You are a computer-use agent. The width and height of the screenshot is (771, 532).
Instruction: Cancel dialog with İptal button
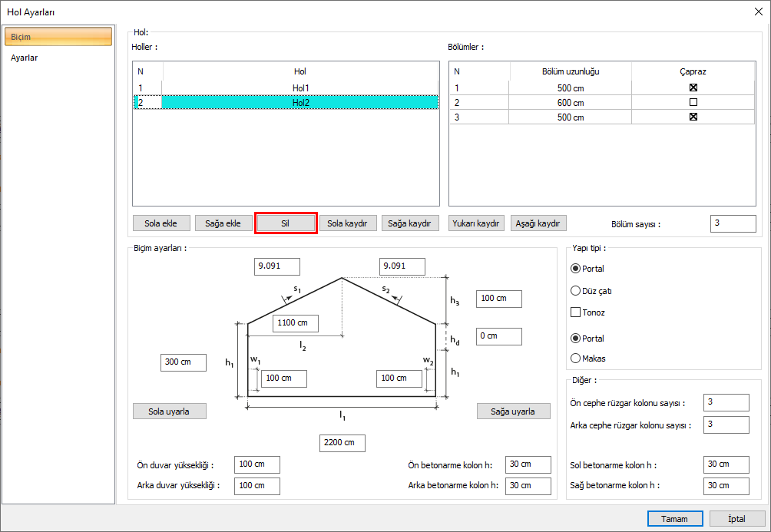point(736,519)
